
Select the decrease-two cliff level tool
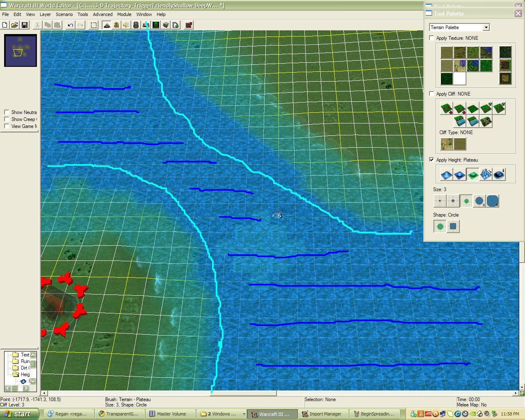coord(446,108)
